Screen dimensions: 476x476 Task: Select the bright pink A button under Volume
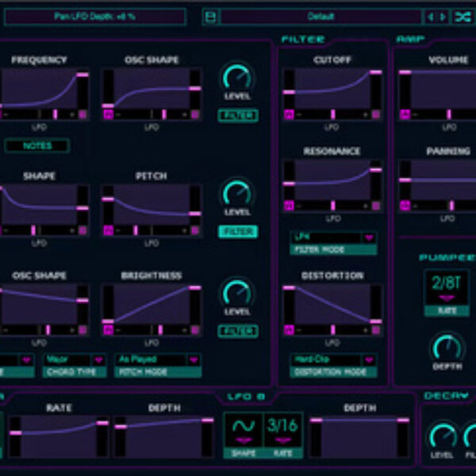pyautogui.click(x=405, y=114)
